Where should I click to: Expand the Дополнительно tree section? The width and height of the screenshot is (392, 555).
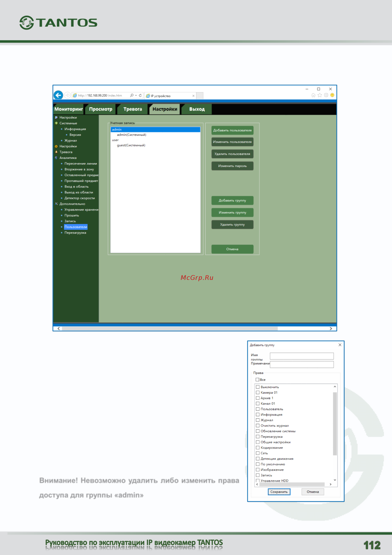click(x=72, y=204)
